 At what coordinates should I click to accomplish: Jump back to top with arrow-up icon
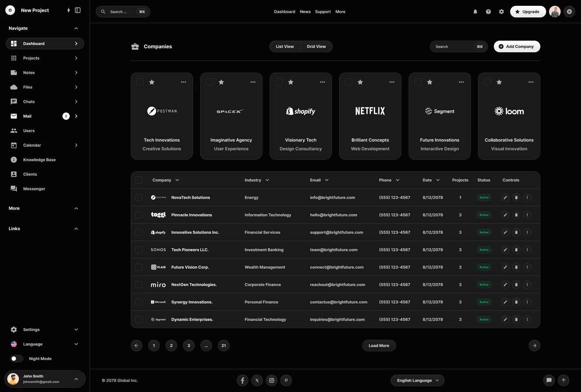564,380
